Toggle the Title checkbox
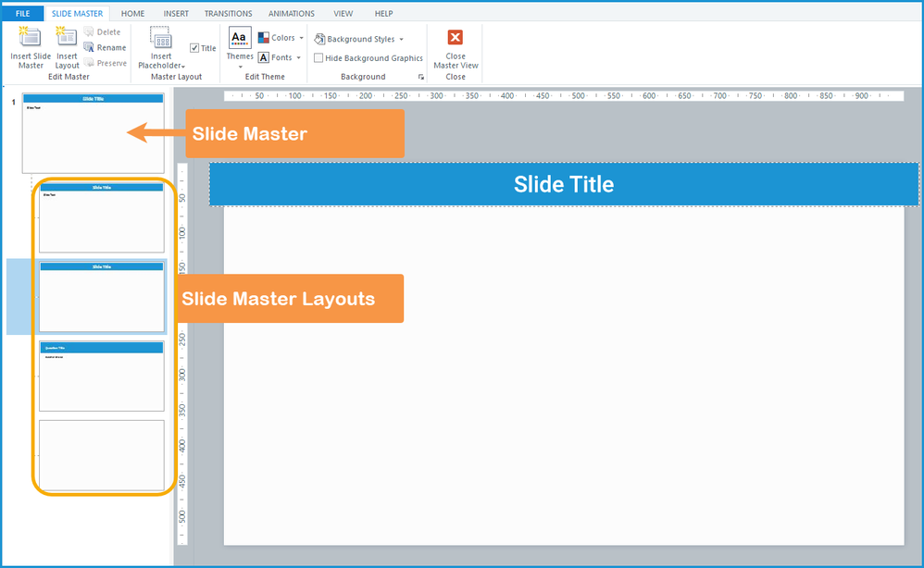Image resolution: width=924 pixels, height=568 pixels. tap(194, 48)
